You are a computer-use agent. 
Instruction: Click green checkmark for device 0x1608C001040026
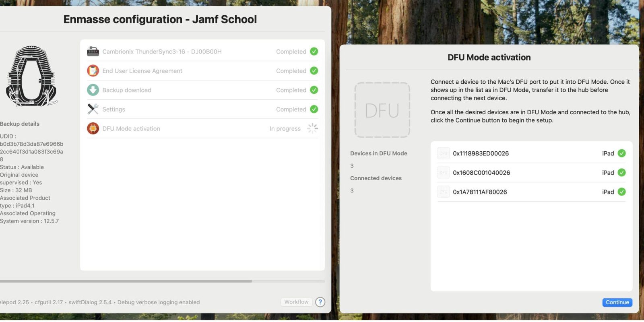(x=621, y=173)
